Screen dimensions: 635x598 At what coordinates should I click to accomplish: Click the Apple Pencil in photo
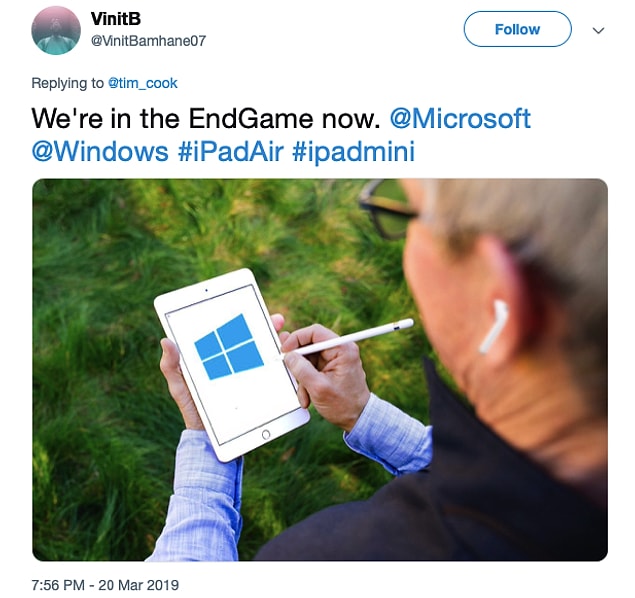pos(345,338)
